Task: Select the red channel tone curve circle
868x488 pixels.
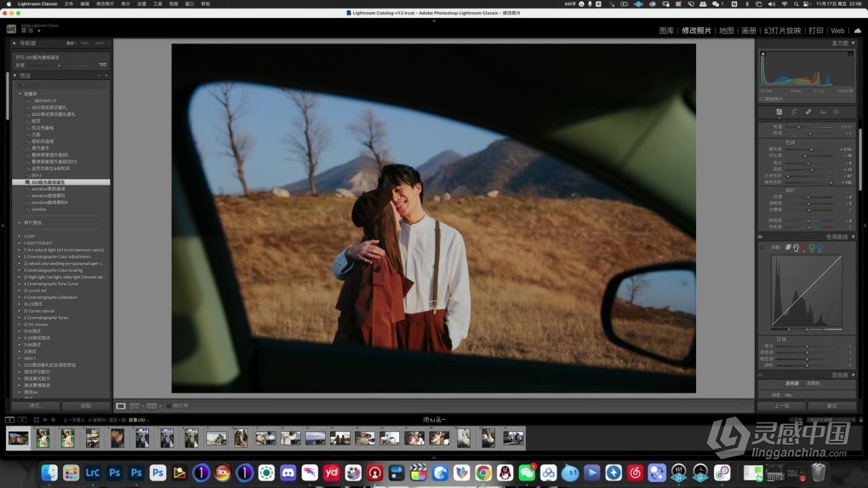Action: (x=803, y=248)
